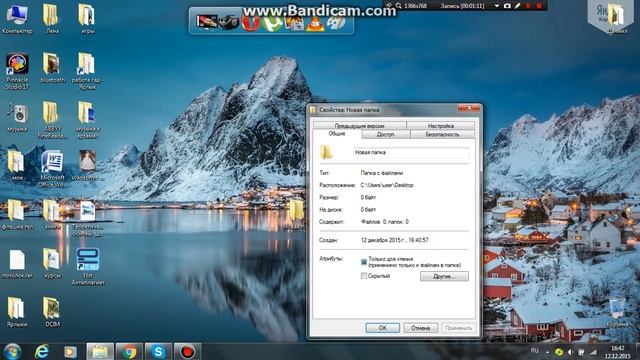The height and width of the screenshot is (360, 640).
Task: Switch to the Настройка tab
Action: pos(441,126)
